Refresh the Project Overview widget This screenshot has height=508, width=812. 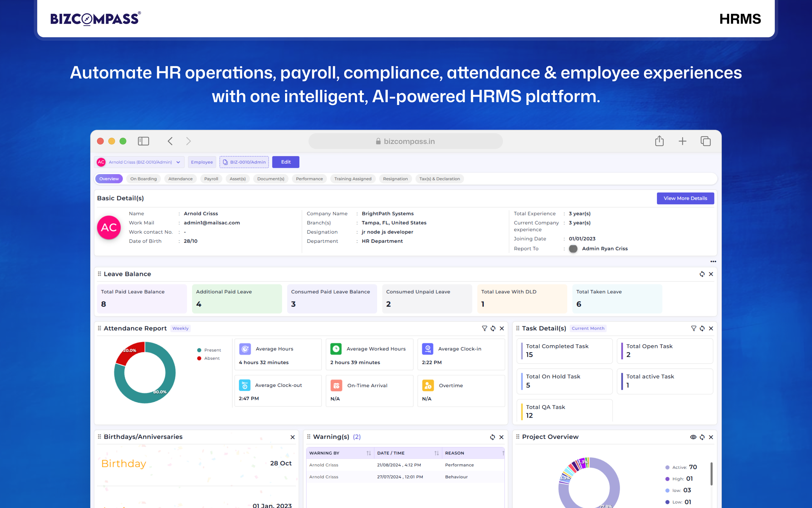point(702,437)
